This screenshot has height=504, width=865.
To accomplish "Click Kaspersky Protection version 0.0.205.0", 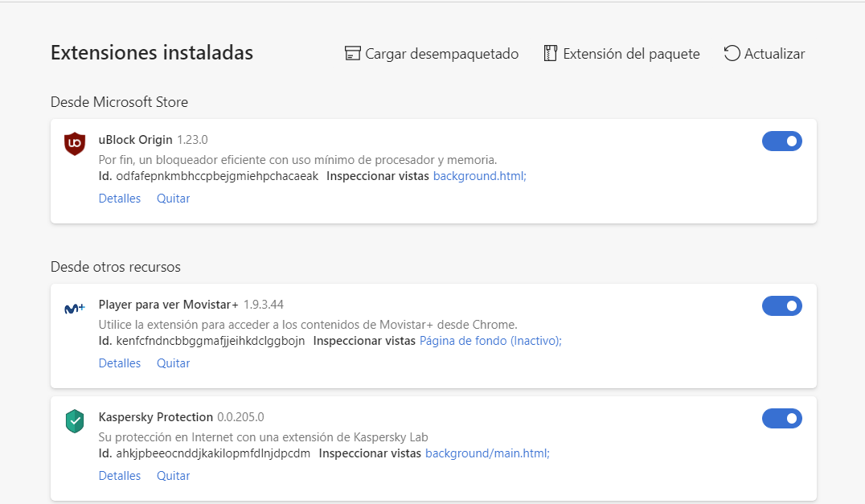I will [240, 417].
